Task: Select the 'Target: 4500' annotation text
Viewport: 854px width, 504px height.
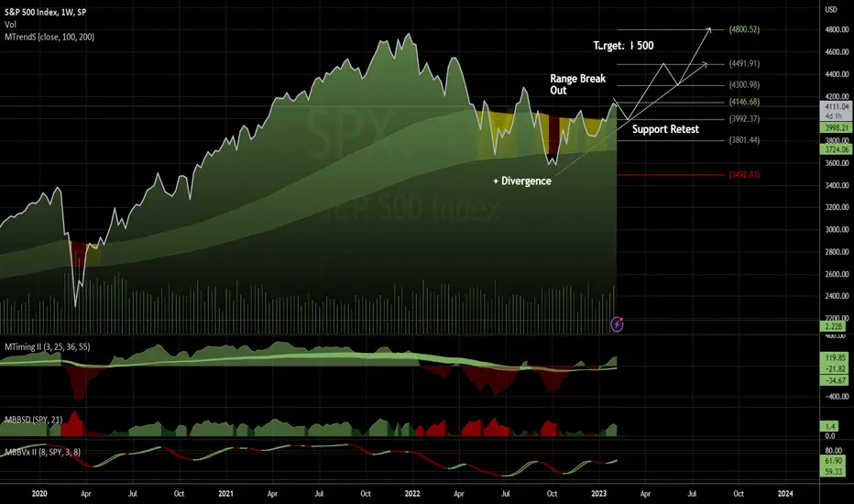Action: (x=624, y=46)
